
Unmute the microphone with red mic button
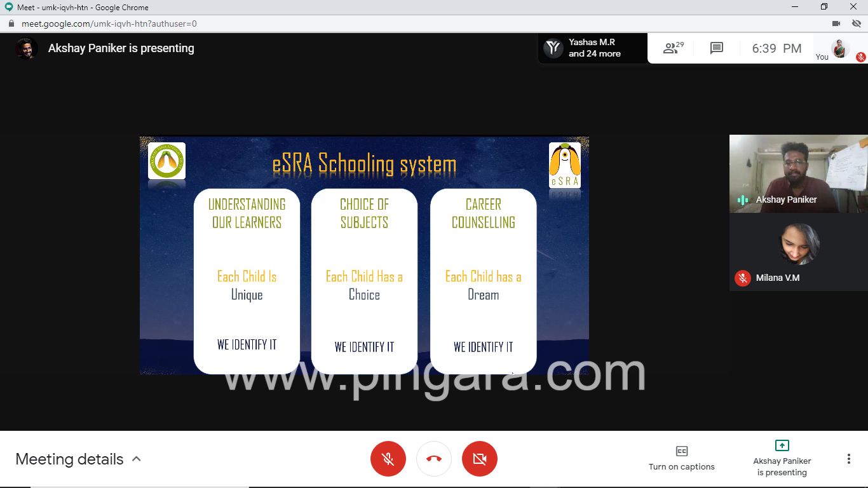point(388,459)
